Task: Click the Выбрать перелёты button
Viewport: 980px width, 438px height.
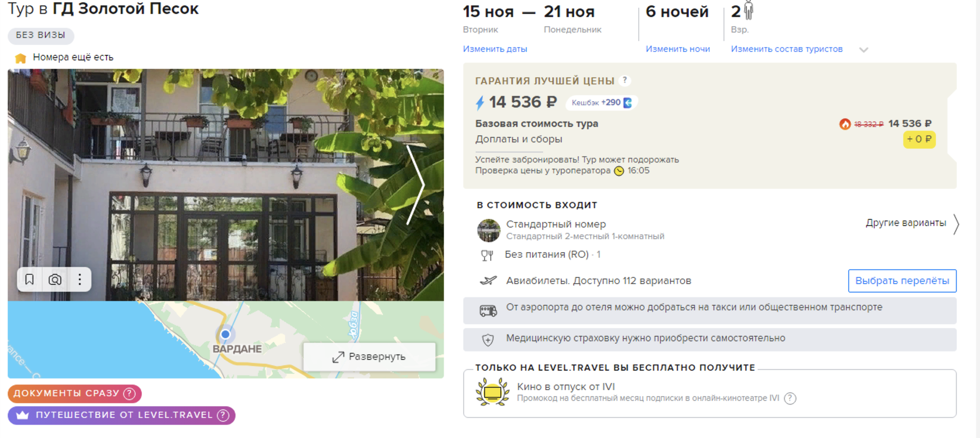Action: pyautogui.click(x=902, y=281)
